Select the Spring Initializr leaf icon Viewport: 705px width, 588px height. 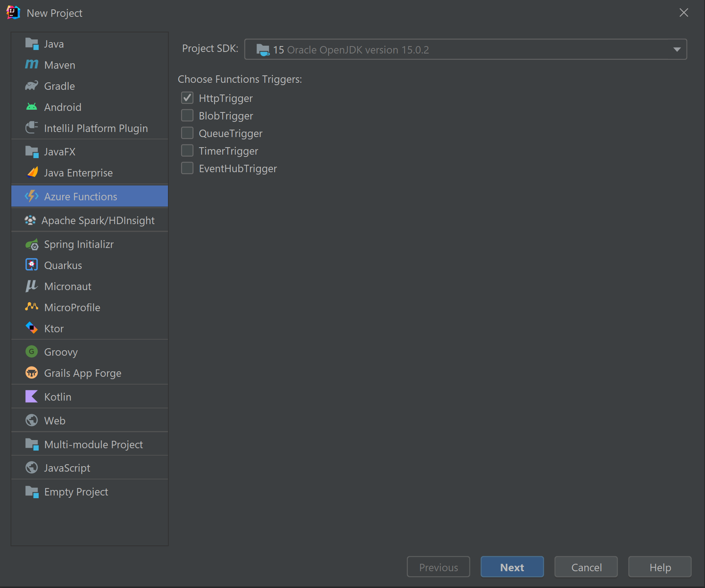[32, 244]
